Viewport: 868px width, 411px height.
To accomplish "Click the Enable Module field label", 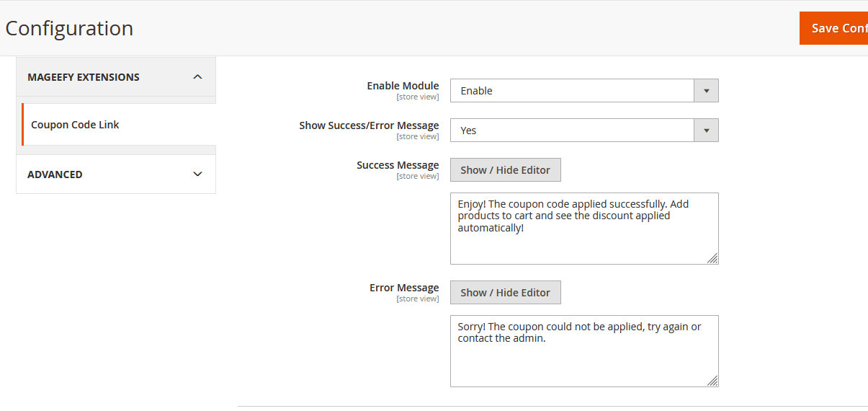I will (403, 86).
